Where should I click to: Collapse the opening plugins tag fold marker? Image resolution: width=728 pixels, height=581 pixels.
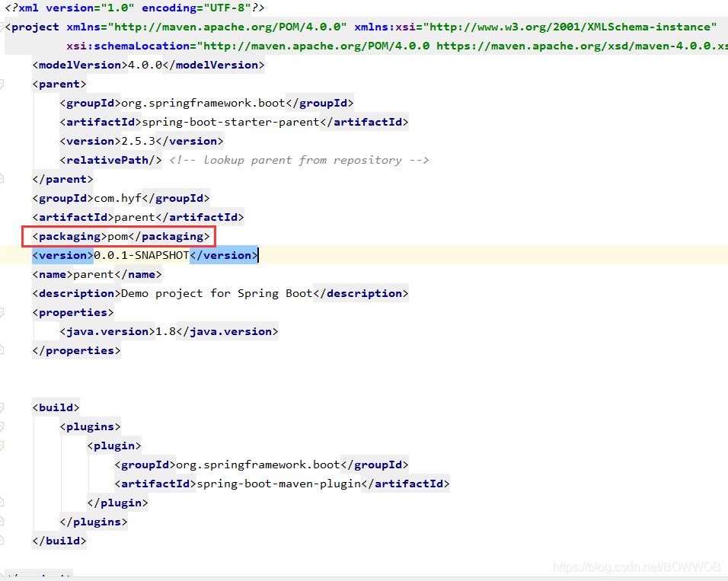tap(2, 427)
